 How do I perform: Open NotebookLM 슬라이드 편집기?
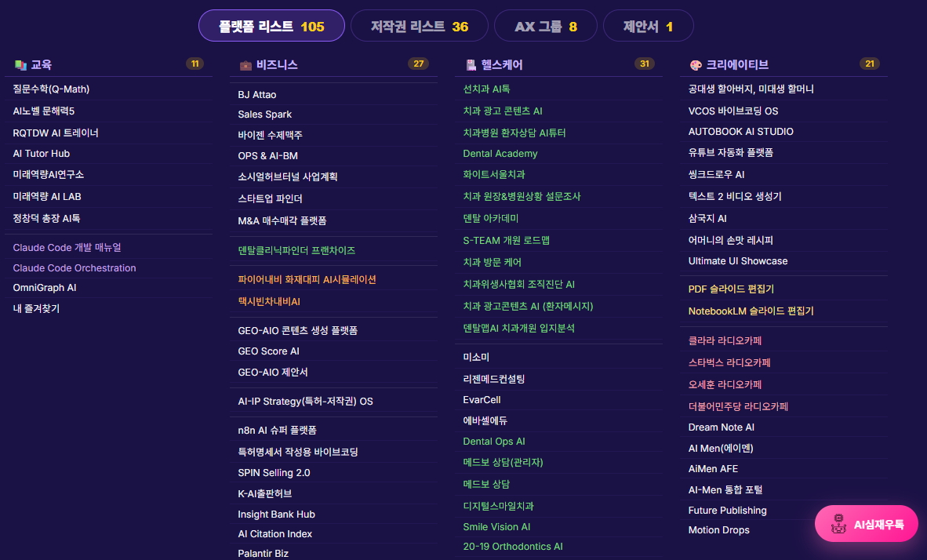(751, 311)
